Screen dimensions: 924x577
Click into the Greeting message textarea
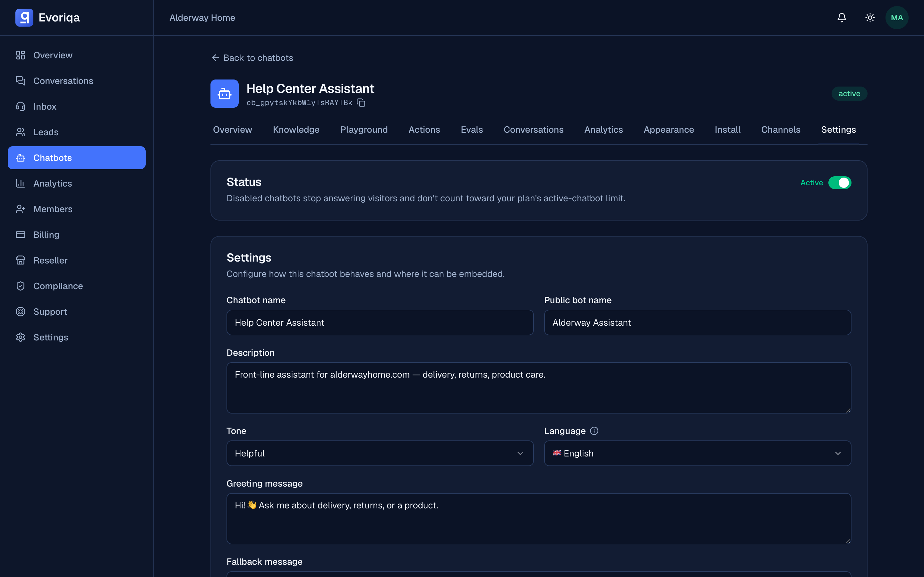(539, 518)
